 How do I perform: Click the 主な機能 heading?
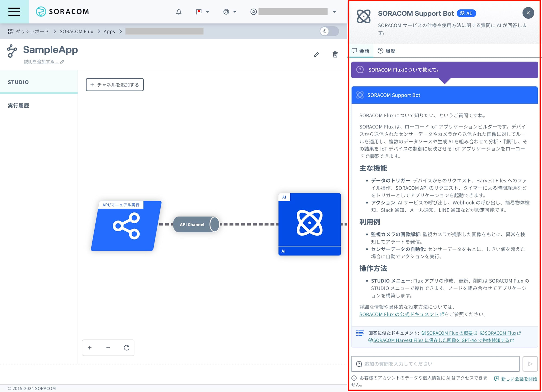click(373, 168)
